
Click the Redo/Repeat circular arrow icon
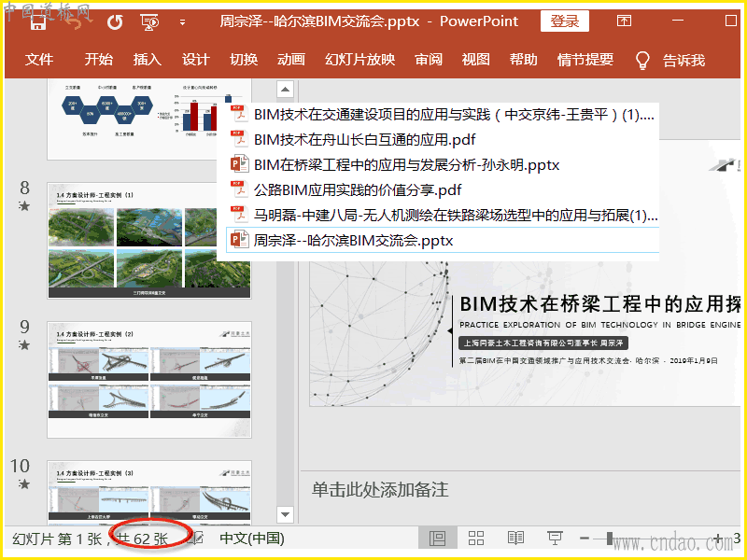click(115, 21)
